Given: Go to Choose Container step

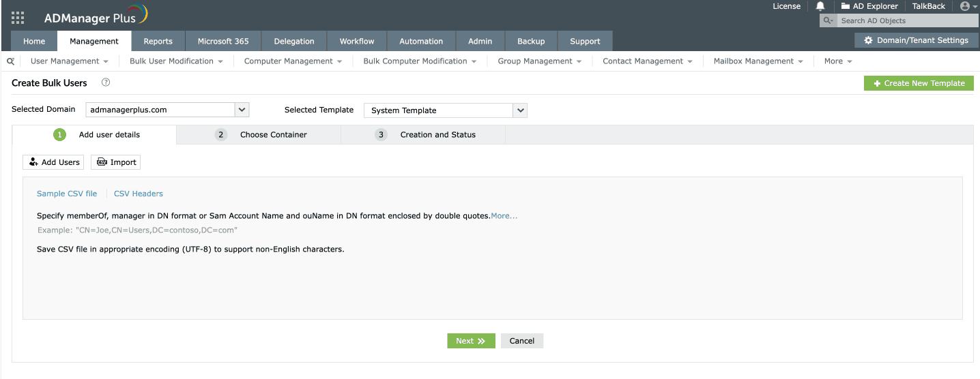Looking at the screenshot, I should tap(273, 135).
